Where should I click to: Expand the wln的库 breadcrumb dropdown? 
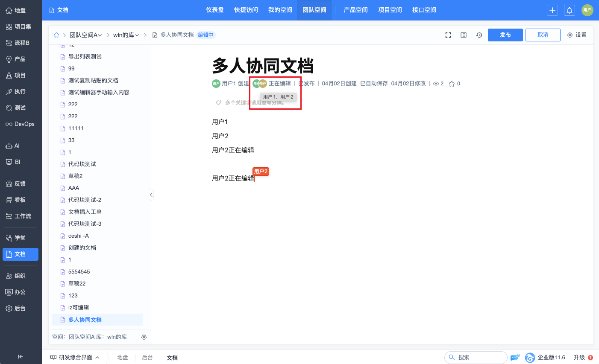tap(126, 35)
